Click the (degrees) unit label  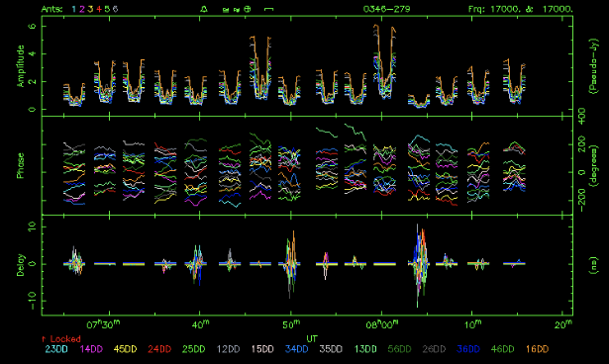(593, 166)
